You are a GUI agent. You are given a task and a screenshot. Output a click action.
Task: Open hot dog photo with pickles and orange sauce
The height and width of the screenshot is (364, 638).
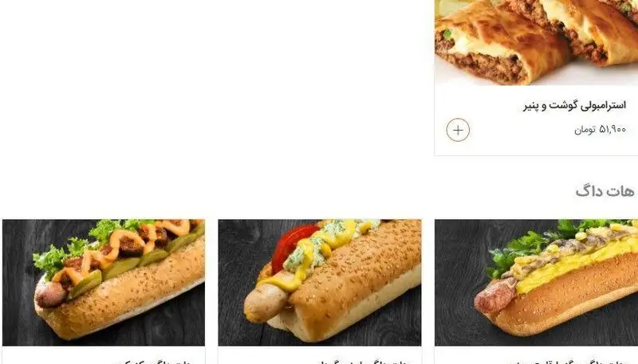coord(104,283)
